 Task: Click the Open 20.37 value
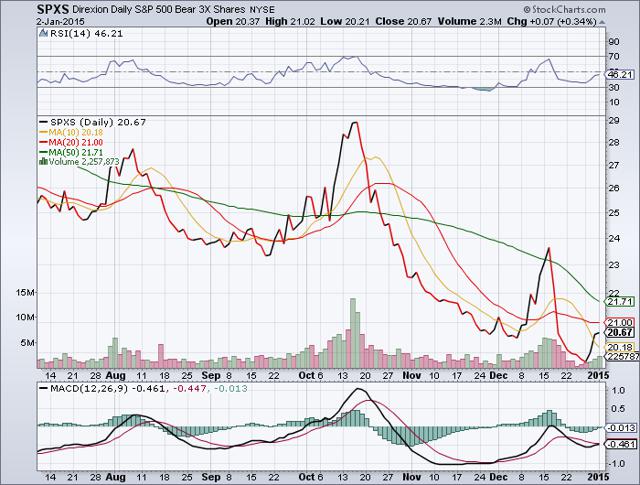click(233, 21)
